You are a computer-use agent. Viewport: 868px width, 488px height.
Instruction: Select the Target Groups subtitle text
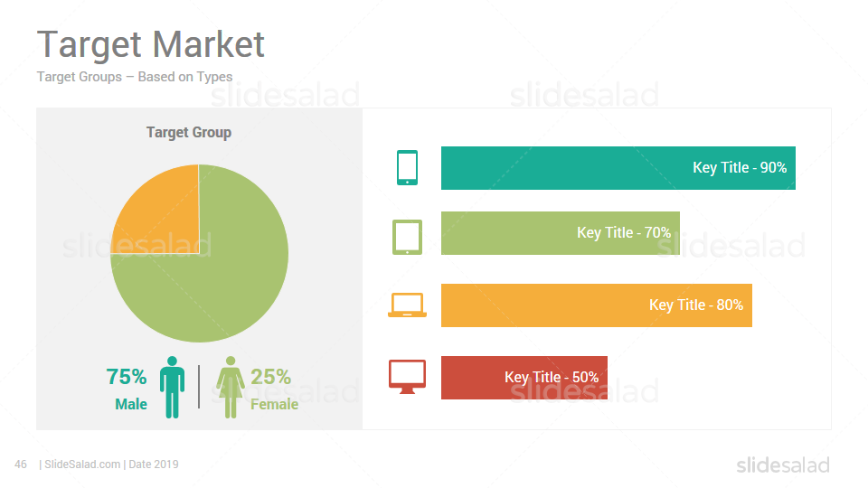pyautogui.click(x=135, y=77)
